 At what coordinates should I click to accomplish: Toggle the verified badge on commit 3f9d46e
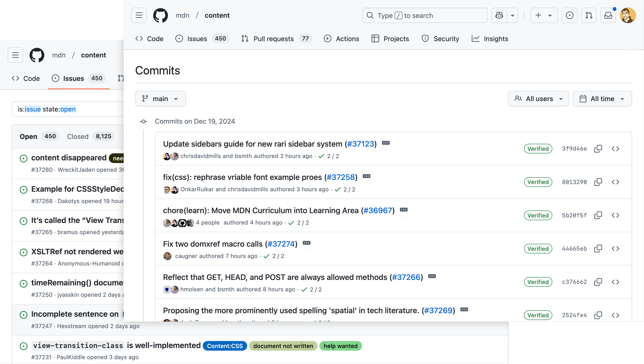(537, 148)
